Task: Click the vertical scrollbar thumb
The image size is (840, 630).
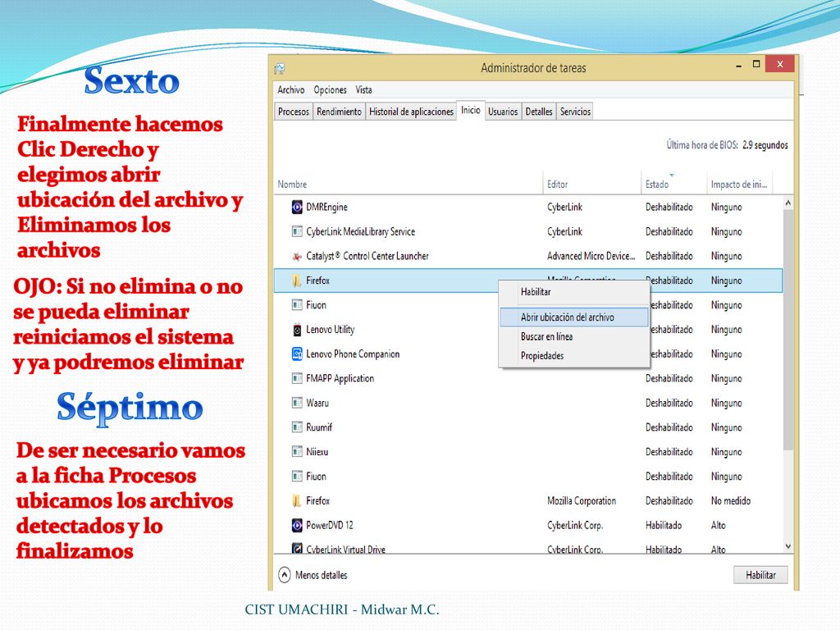Action: point(788,330)
